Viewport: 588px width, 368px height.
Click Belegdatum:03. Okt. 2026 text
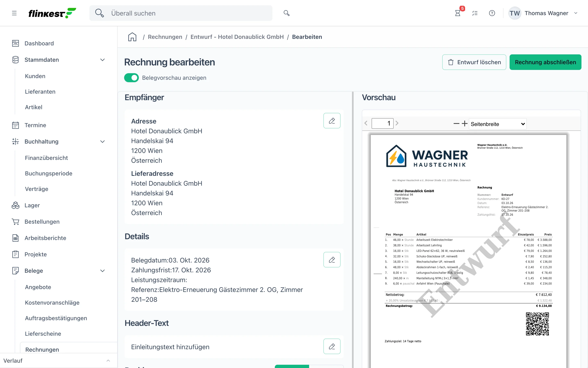point(170,260)
